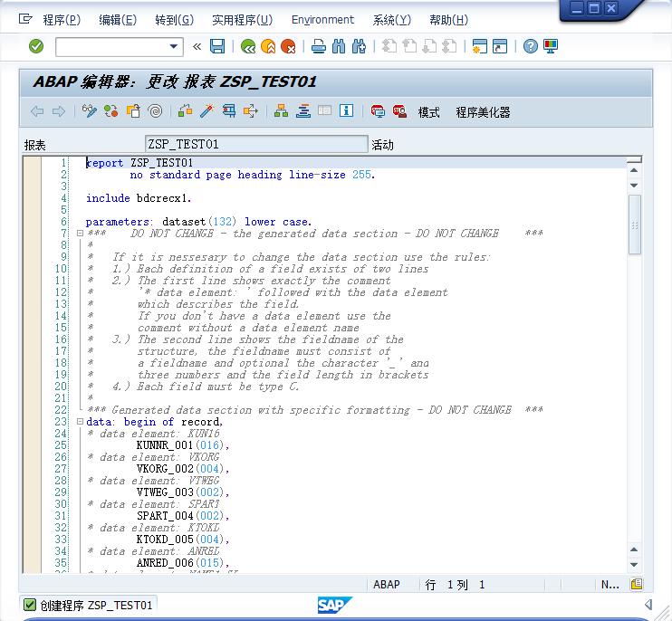Set session breakpoint with stop-monitor icon

378,111
